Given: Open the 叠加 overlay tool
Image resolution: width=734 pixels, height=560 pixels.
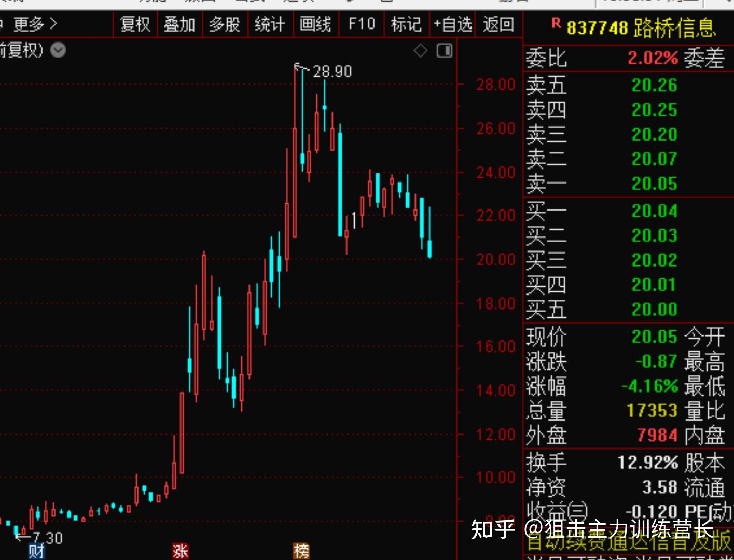Looking at the screenshot, I should (x=179, y=24).
